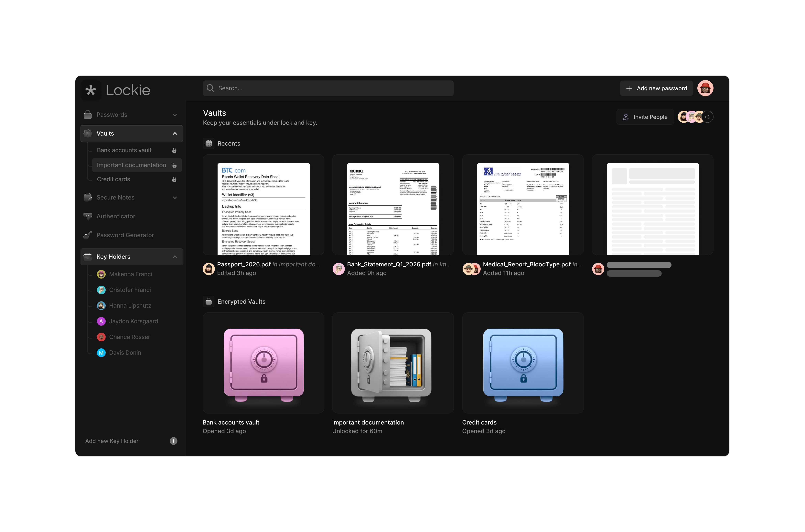Click the Passwords briefcase icon in sidebar

pyautogui.click(x=88, y=115)
